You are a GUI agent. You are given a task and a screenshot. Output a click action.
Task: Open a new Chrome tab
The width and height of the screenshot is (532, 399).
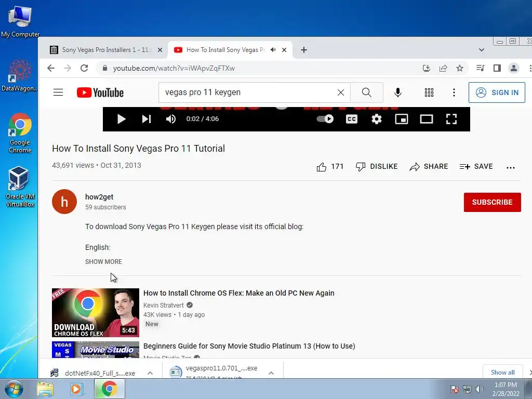303,50
